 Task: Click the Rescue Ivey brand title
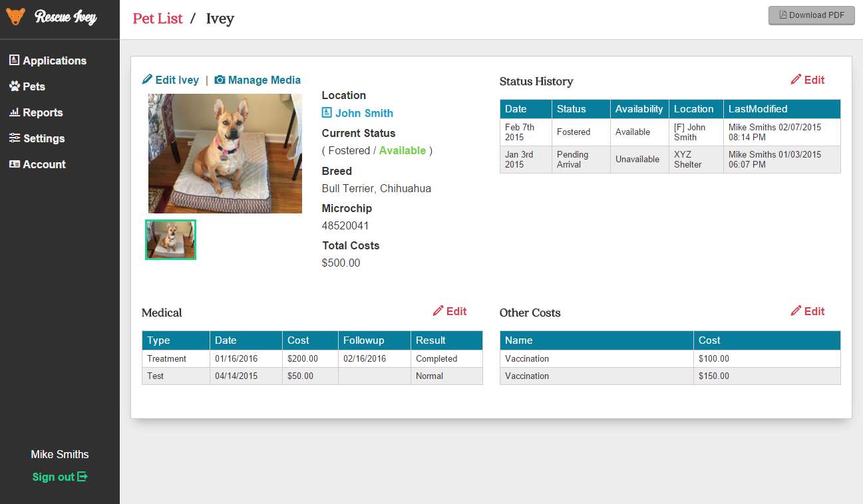tap(66, 17)
